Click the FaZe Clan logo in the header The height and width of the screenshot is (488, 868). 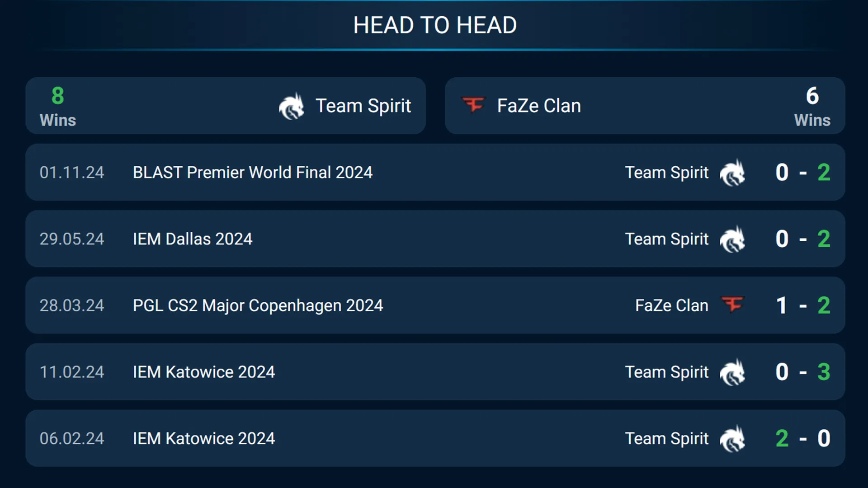[473, 106]
